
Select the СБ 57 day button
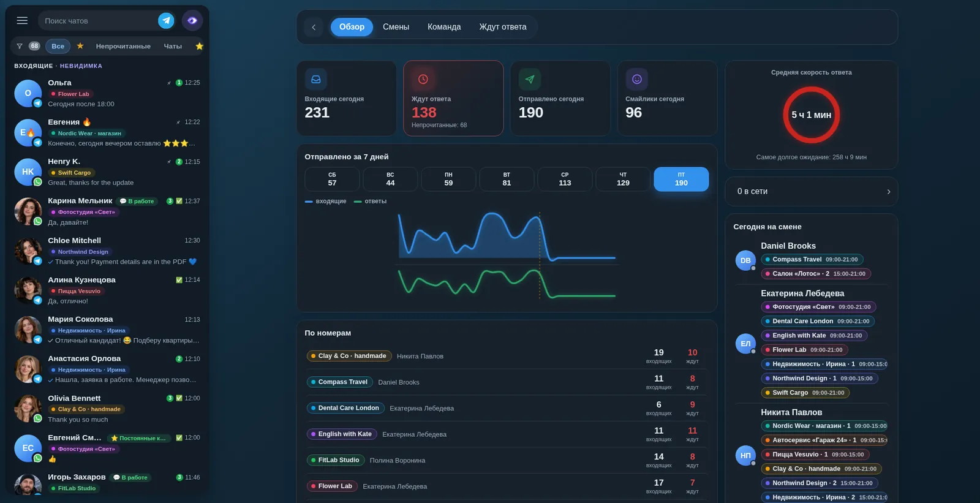(332, 179)
